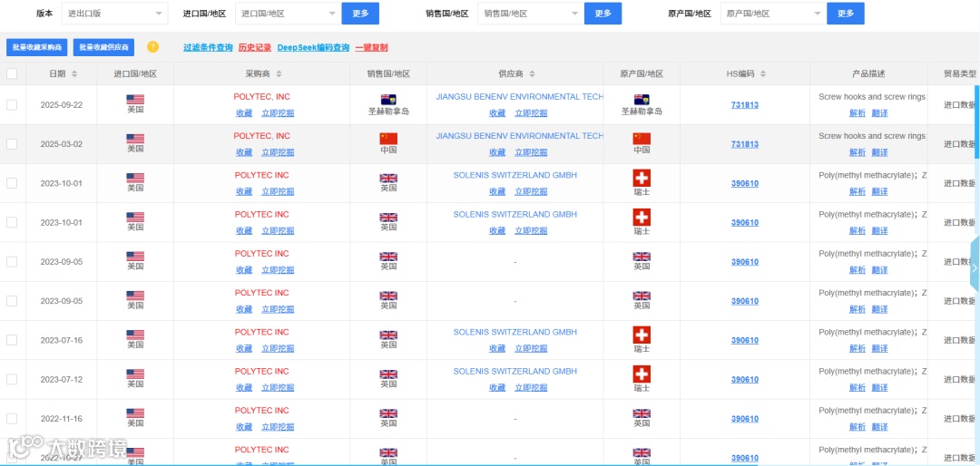The height and width of the screenshot is (466, 980).
Task: Open SOLENIS SWITZERLAND GMBH in 2023-07-12 row
Action: click(x=515, y=371)
